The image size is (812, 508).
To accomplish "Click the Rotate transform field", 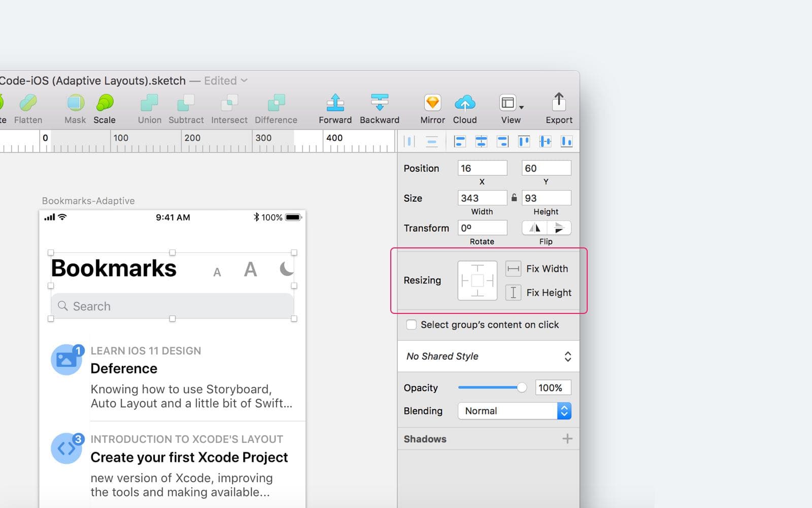I will 482,228.
